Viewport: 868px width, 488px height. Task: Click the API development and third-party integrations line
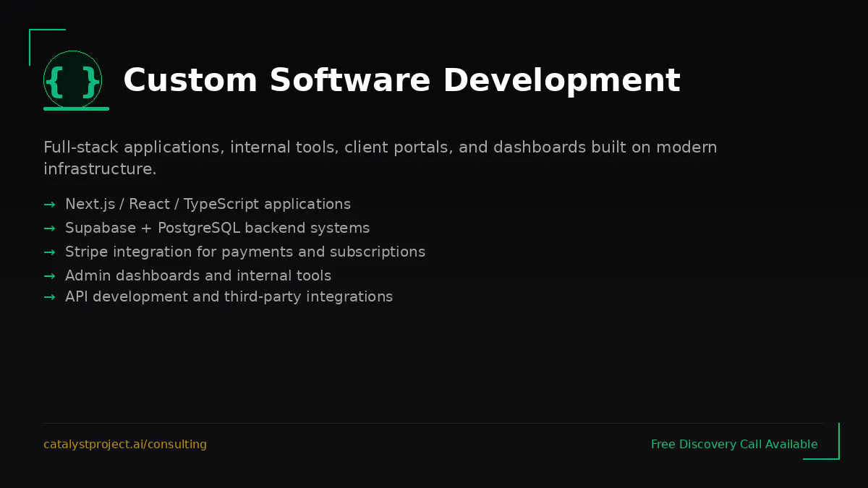click(x=229, y=296)
